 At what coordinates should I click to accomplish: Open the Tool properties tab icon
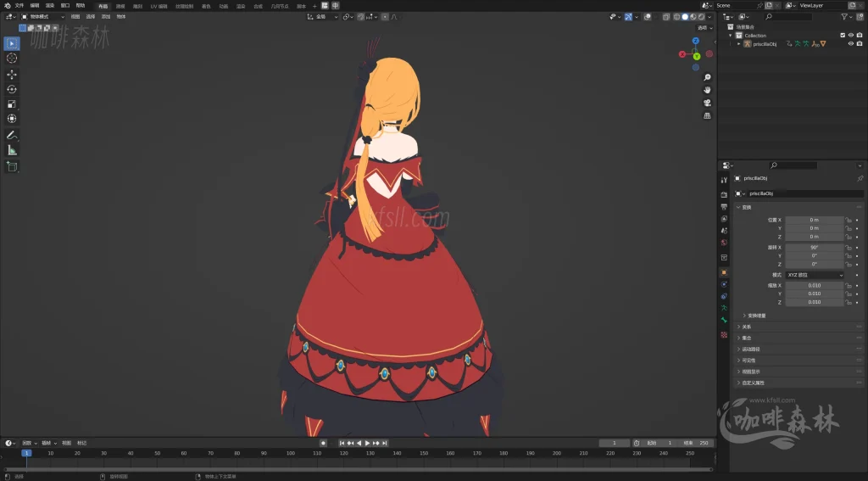tap(724, 180)
